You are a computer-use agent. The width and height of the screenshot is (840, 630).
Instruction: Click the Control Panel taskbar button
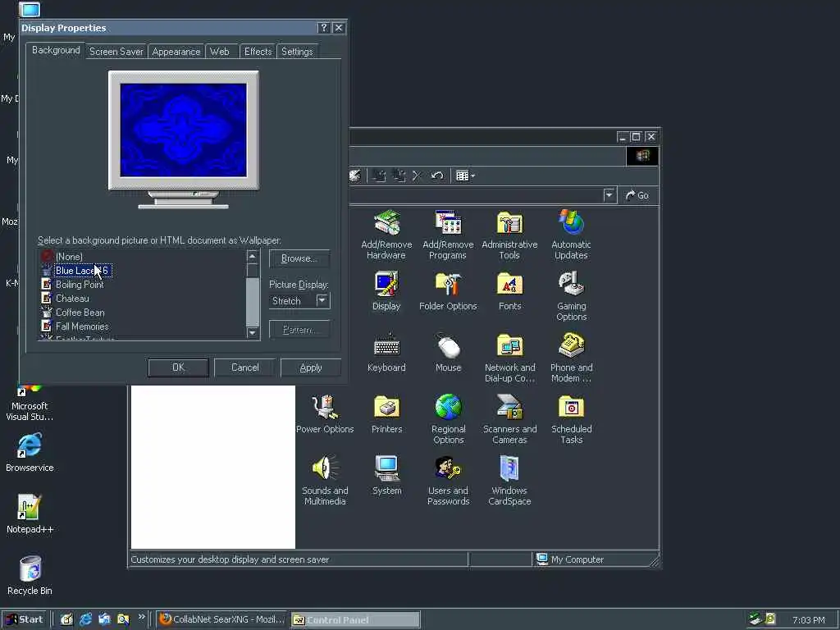click(355, 620)
